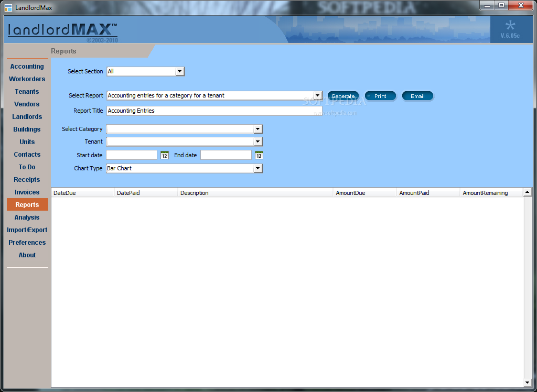This screenshot has height=392, width=537.
Task: Click the table scrollbar up arrow
Action: coord(528,192)
